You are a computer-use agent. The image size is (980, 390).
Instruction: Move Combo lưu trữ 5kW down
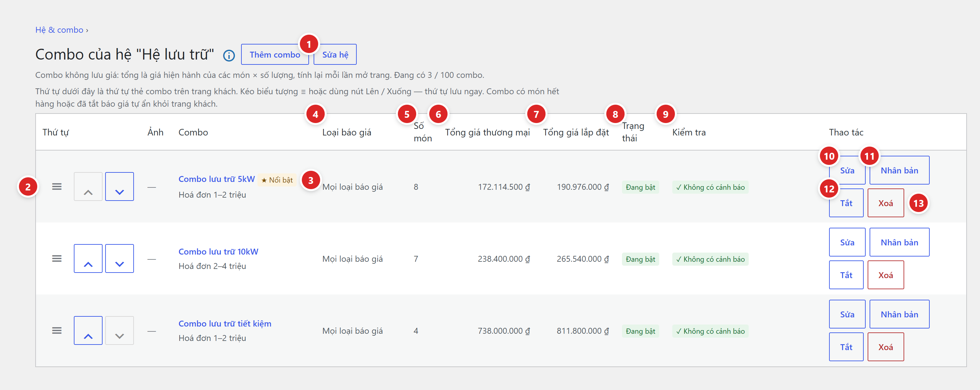click(x=120, y=186)
